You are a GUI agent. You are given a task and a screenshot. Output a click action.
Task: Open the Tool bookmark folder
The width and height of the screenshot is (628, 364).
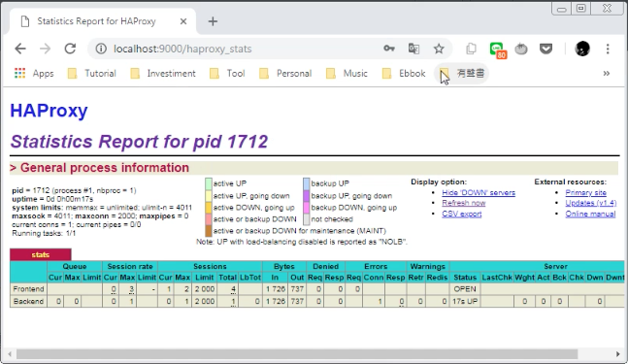tap(227, 73)
